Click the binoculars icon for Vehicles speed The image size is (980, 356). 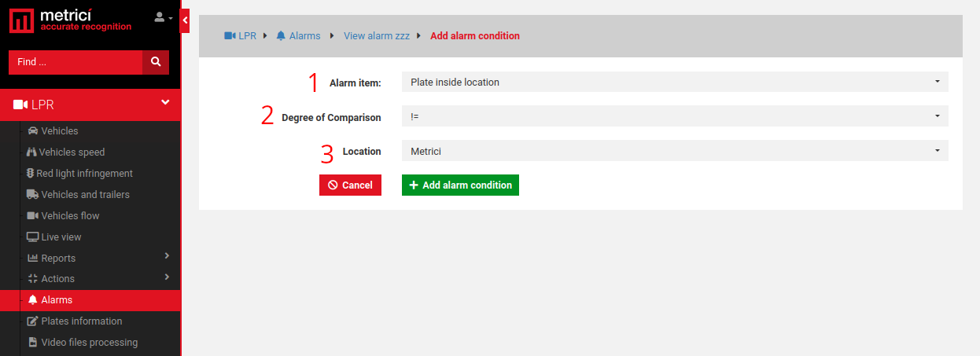tap(31, 152)
